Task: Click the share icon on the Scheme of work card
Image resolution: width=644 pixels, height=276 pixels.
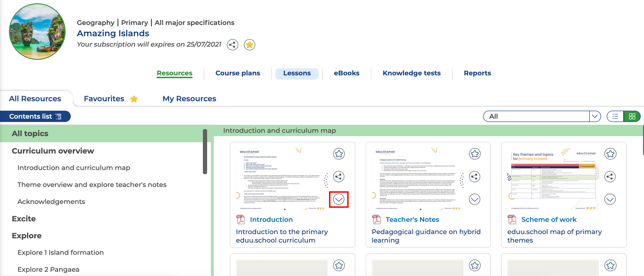Action: click(610, 177)
